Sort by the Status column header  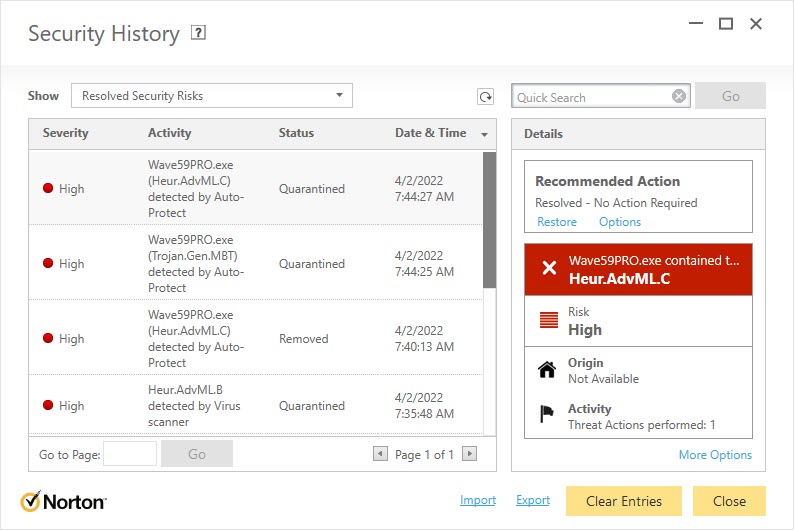(x=296, y=133)
